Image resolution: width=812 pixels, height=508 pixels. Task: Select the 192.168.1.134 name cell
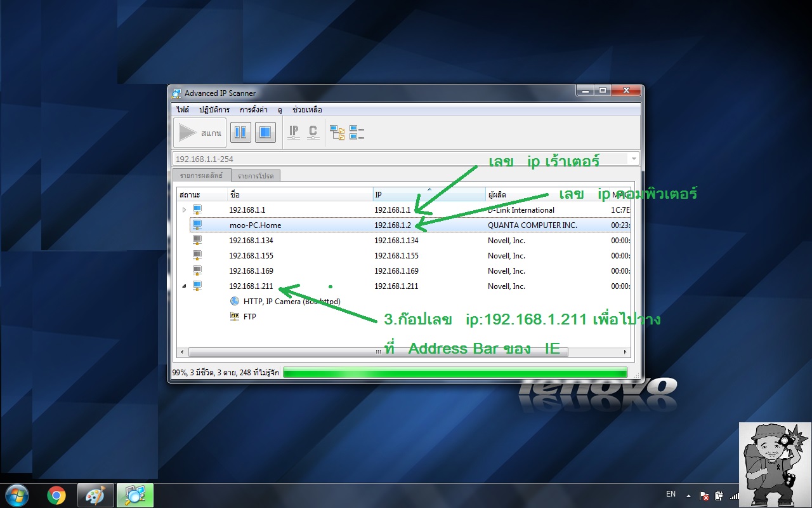251,241
